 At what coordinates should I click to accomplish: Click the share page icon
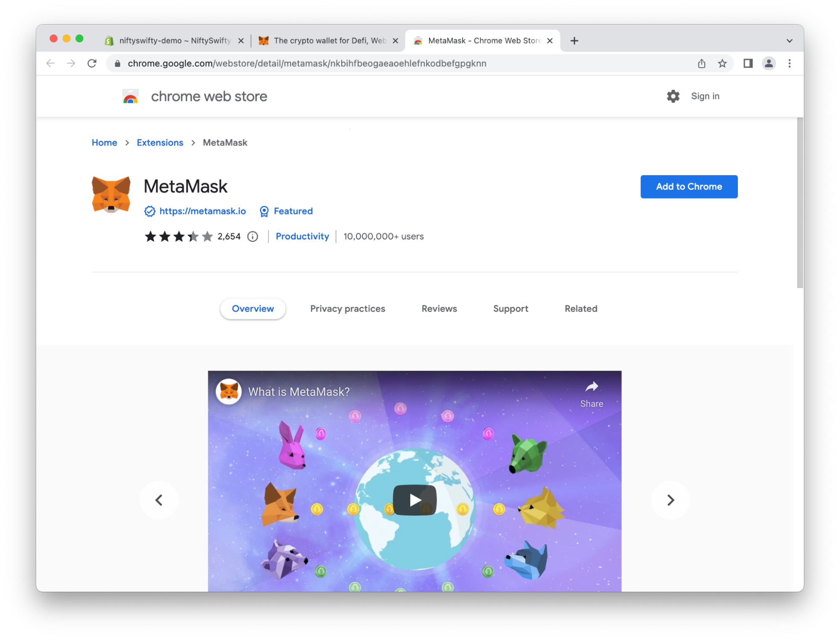coord(701,63)
